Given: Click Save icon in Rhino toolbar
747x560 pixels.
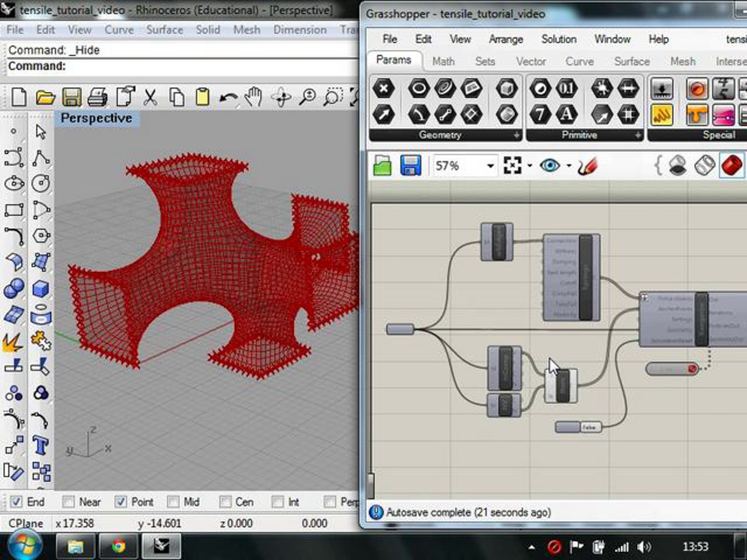Looking at the screenshot, I should [x=72, y=97].
